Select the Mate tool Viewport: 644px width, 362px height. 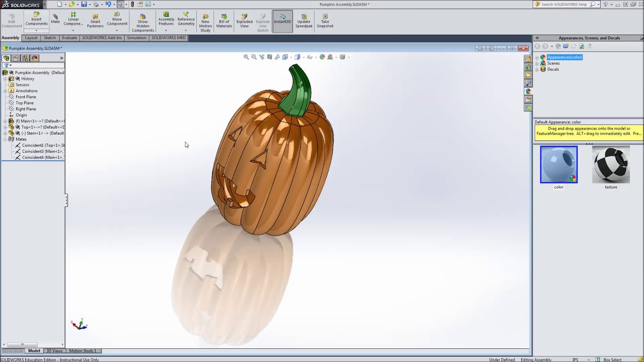[55, 18]
